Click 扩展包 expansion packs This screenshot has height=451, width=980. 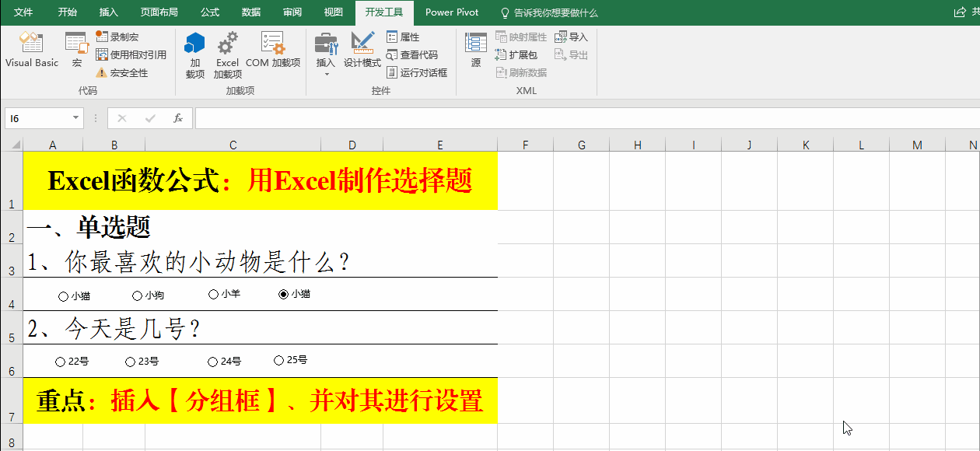(x=516, y=54)
